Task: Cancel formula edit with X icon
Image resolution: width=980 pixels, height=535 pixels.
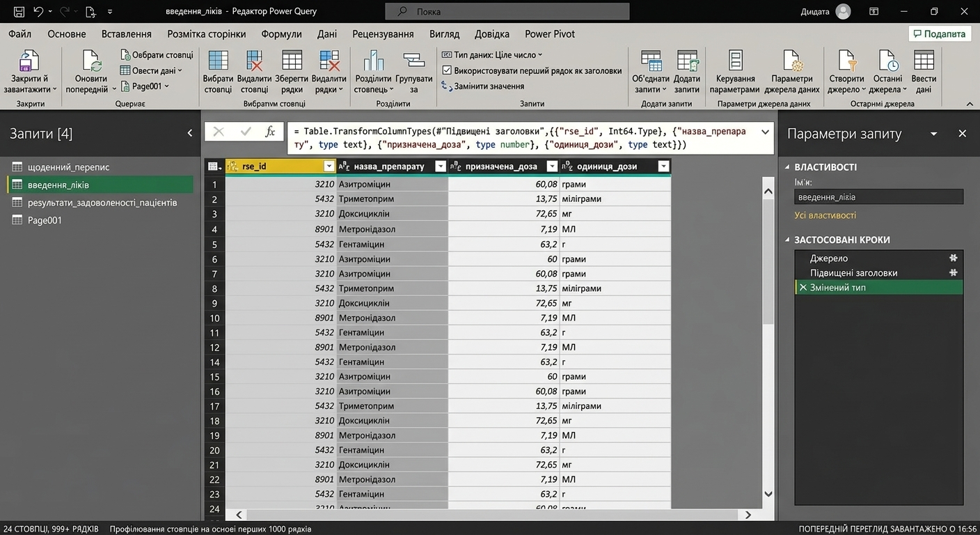Action: tap(219, 132)
